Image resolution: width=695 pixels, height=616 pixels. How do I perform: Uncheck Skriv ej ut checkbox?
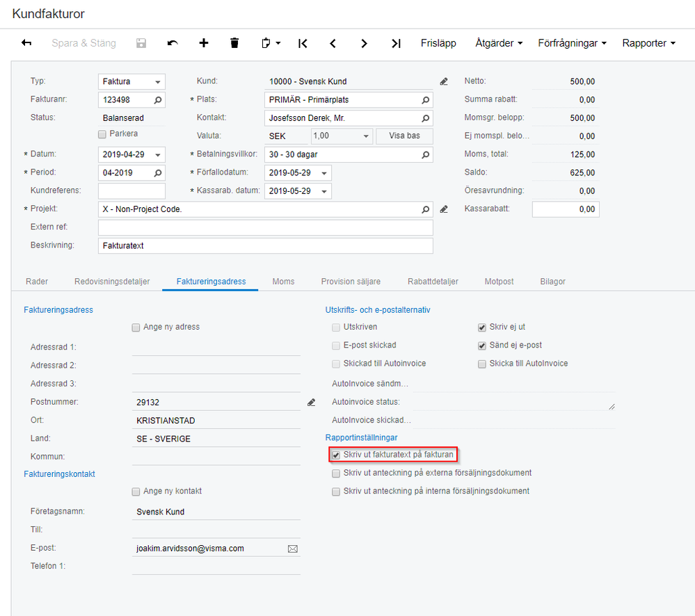click(482, 327)
